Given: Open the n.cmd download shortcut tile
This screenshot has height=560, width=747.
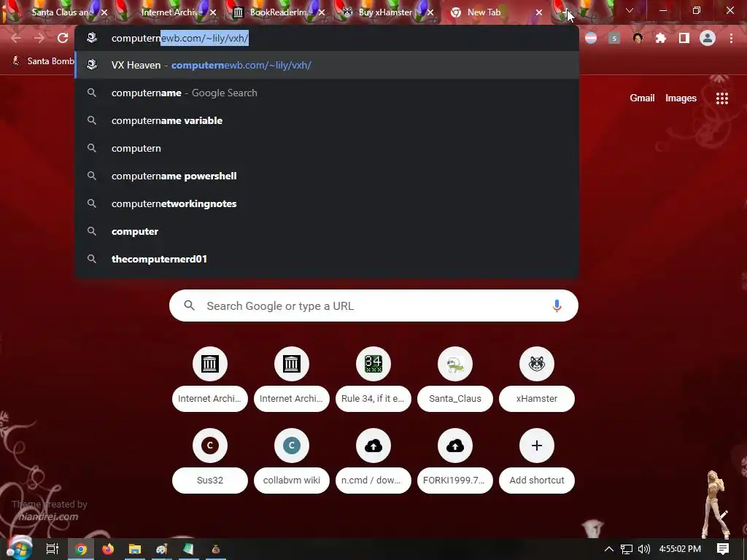Looking at the screenshot, I should (x=373, y=461).
